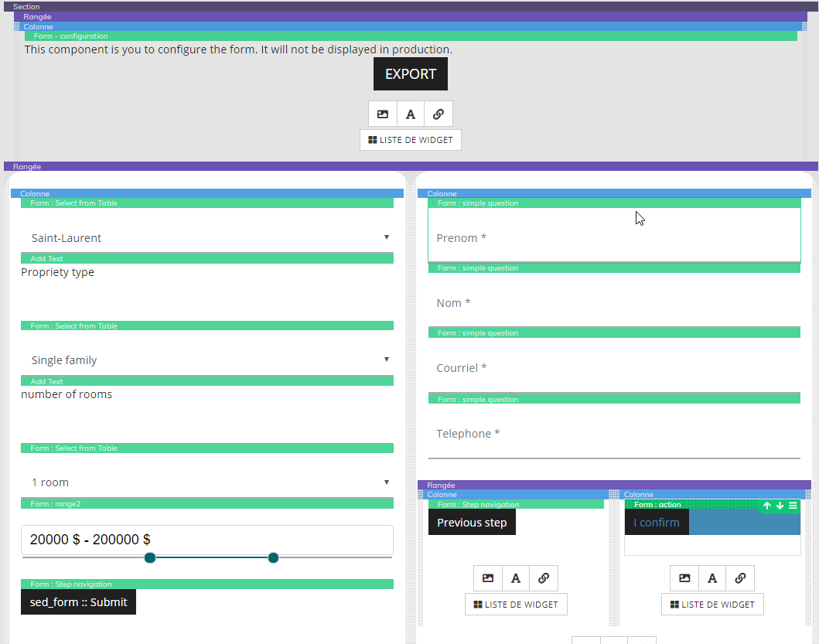Select nested Rangée header above Previous step
819x644 pixels.
point(614,486)
